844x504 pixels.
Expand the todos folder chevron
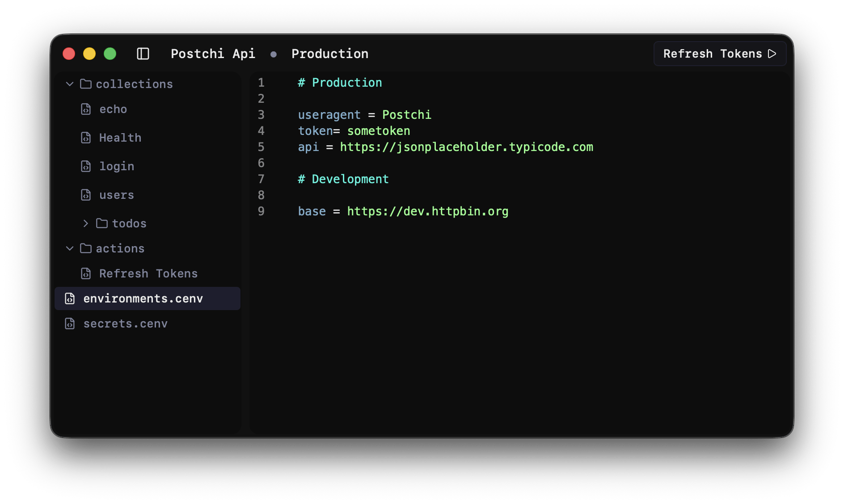86,223
